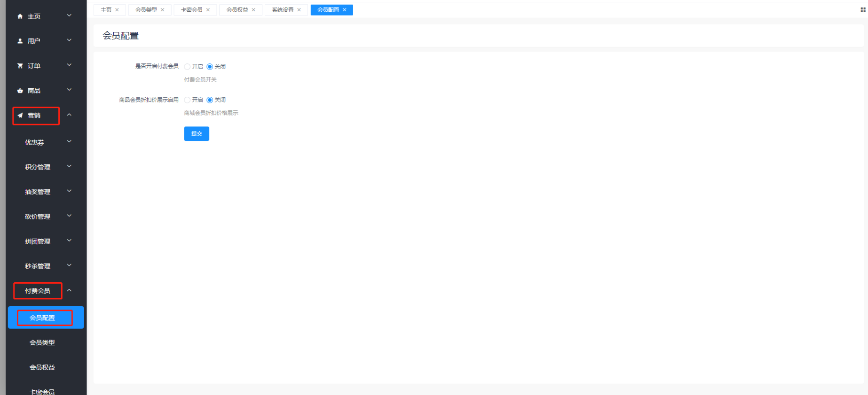Viewport: 868px width, 395px height.
Task: Enable 开启 for 商品会员折扣价展示启用
Action: (x=187, y=100)
